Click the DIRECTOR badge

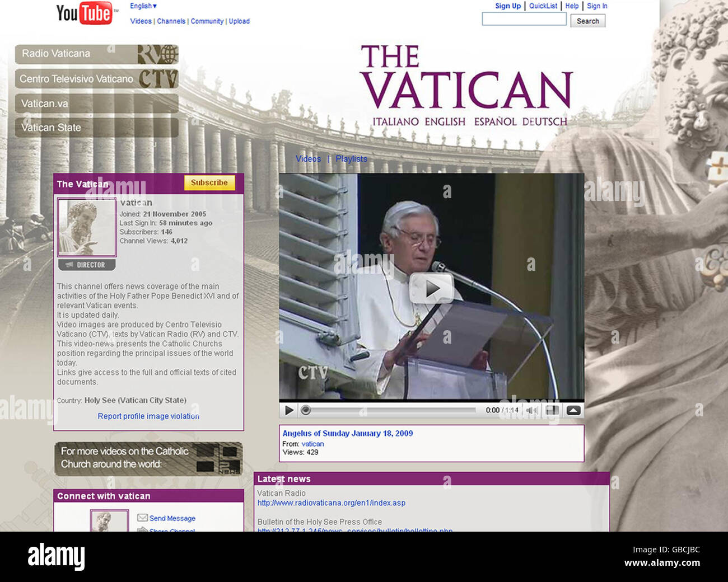(87, 265)
